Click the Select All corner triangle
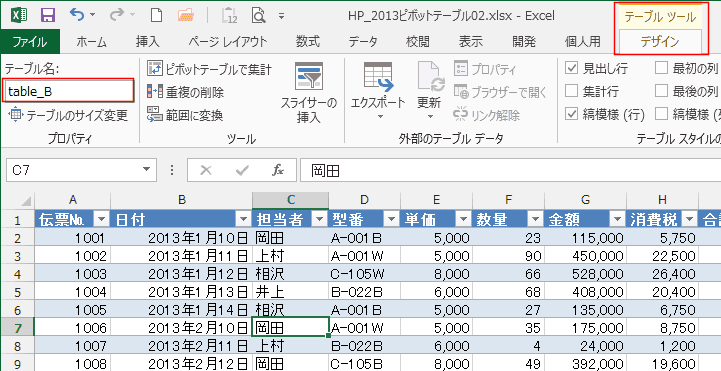The width and height of the screenshot is (721, 371). pos(26,201)
